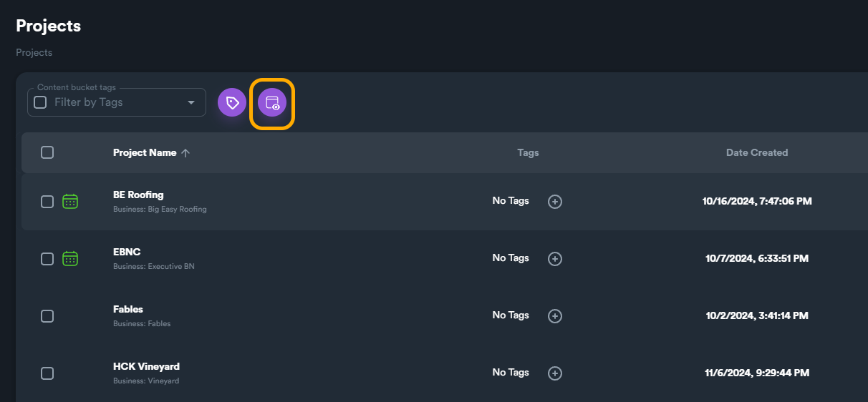The width and height of the screenshot is (868, 402).
Task: Add tag to Fables project
Action: (x=555, y=316)
